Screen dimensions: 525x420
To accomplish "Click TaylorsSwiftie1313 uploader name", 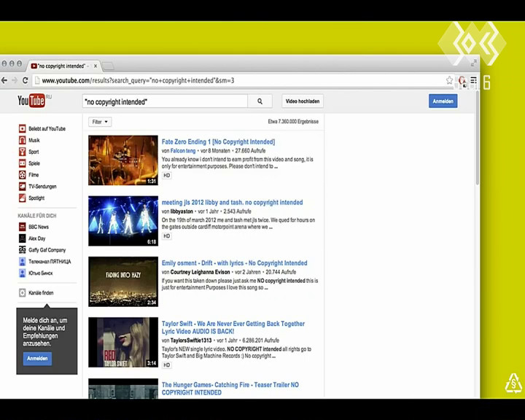I will pyautogui.click(x=191, y=341).
